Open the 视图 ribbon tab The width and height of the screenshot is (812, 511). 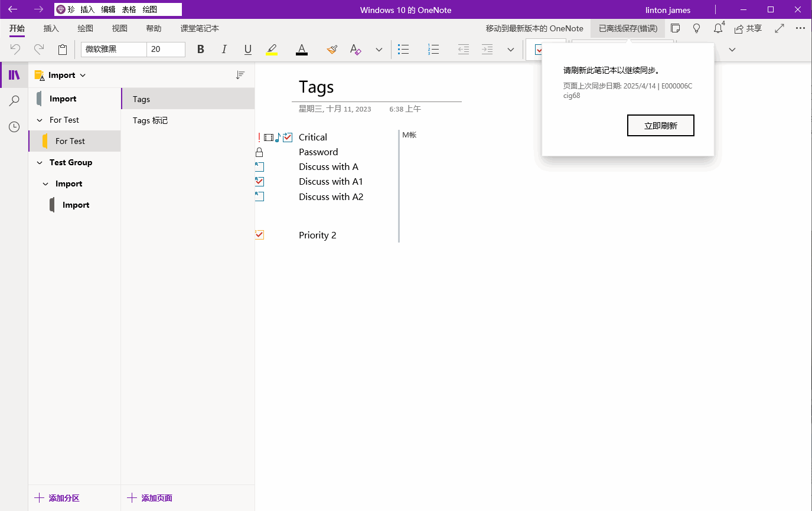point(119,28)
